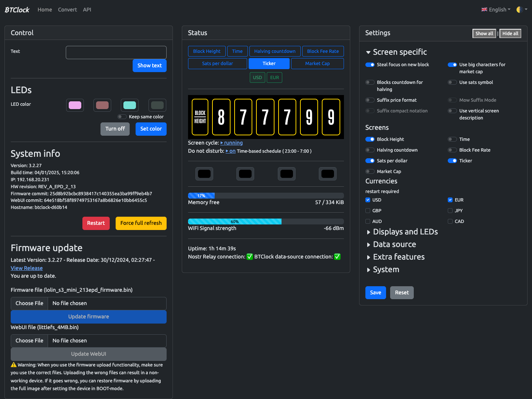
Task: Check the GBP currency checkbox
Action: pos(368,211)
